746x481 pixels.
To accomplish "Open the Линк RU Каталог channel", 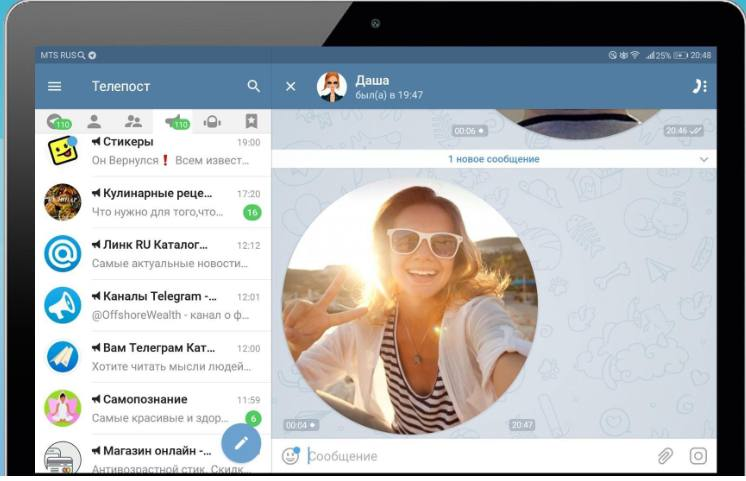I will tap(153, 254).
